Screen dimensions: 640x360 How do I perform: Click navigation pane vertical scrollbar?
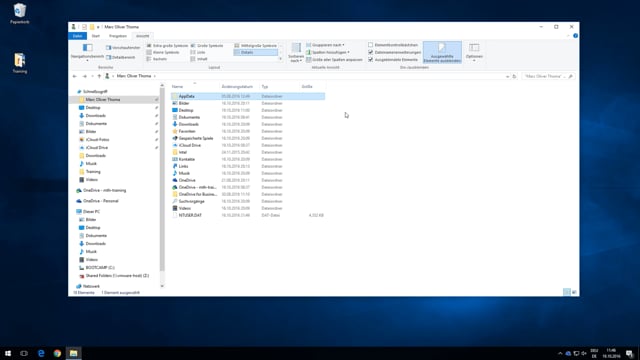click(162, 180)
